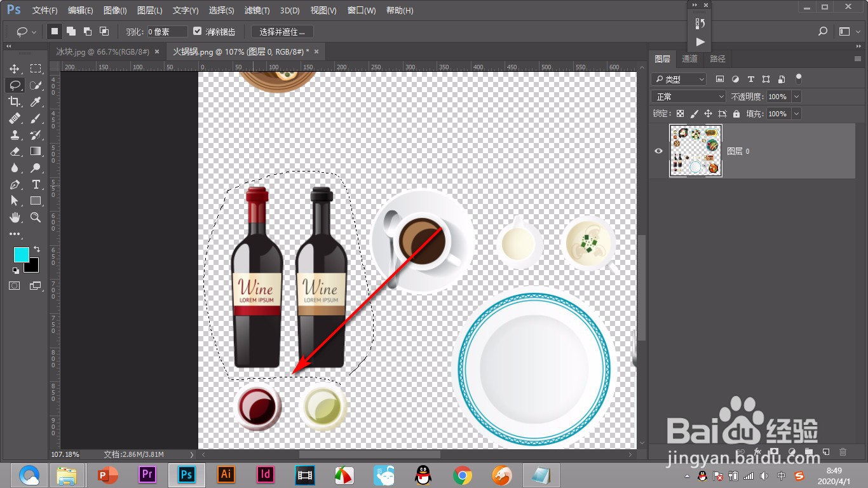
Task: Select the Eyedropper tool
Action: tap(36, 102)
